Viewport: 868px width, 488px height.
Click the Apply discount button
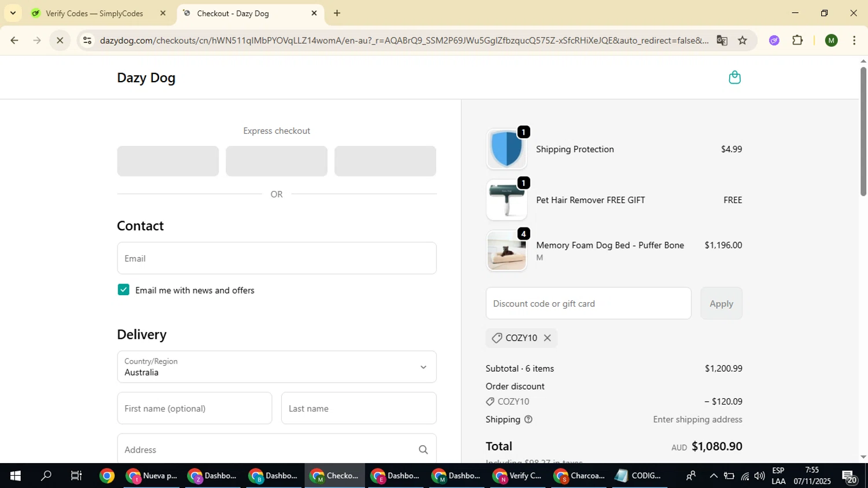721,303
